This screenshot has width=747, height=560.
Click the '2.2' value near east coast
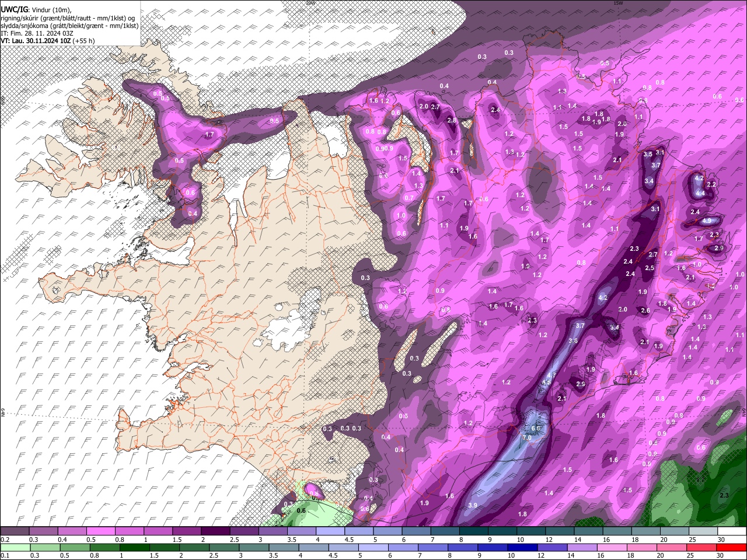pyautogui.click(x=711, y=184)
